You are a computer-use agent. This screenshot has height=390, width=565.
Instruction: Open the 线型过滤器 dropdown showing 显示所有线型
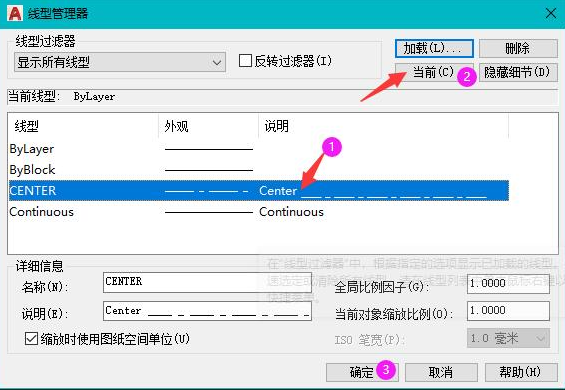120,62
